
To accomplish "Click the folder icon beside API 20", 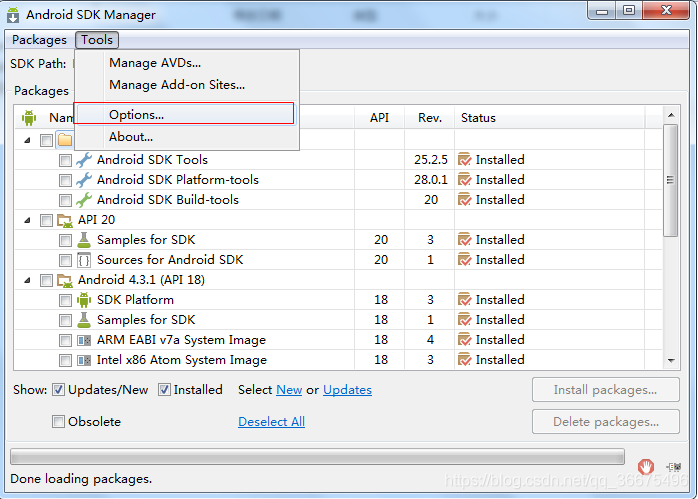I will tap(65, 220).
